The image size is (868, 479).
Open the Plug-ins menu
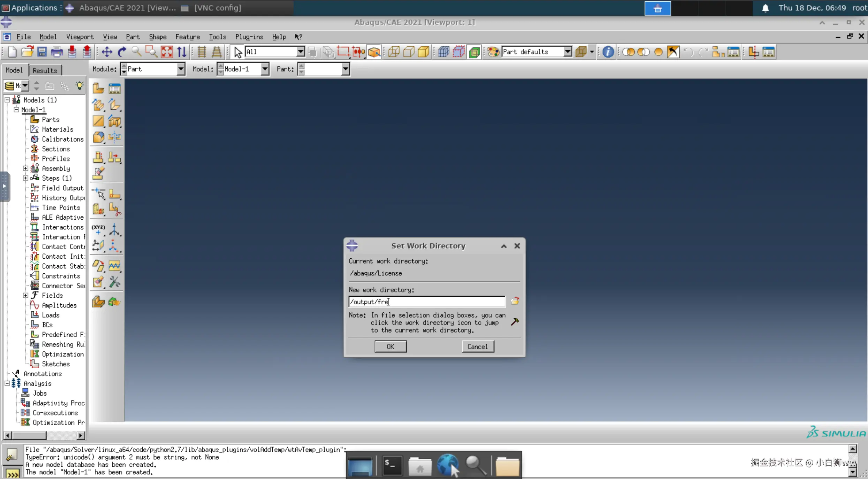click(x=249, y=37)
